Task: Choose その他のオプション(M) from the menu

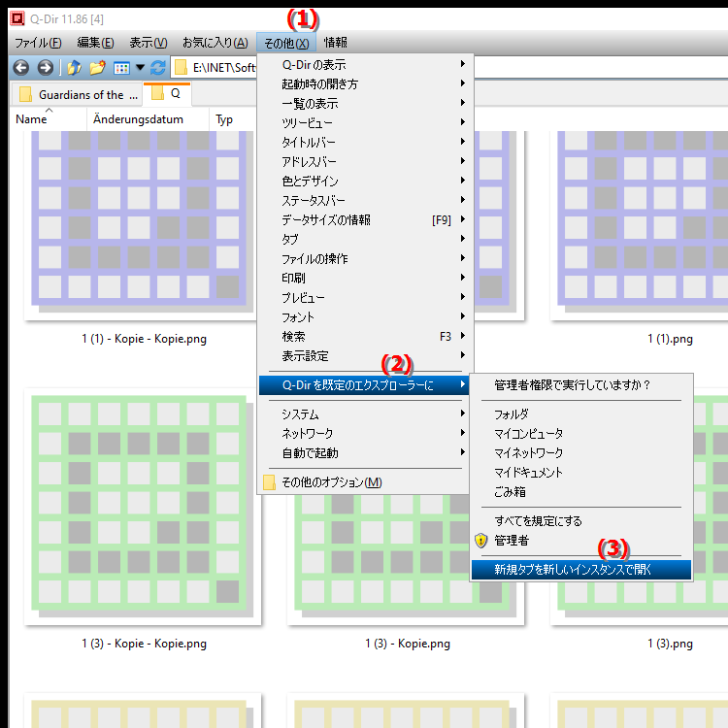Action: pyautogui.click(x=364, y=482)
